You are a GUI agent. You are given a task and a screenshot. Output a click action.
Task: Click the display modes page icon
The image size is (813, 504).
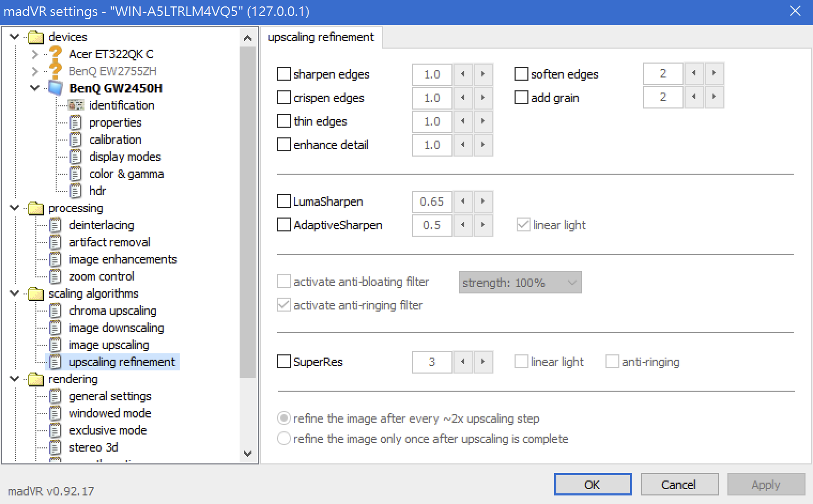click(76, 157)
